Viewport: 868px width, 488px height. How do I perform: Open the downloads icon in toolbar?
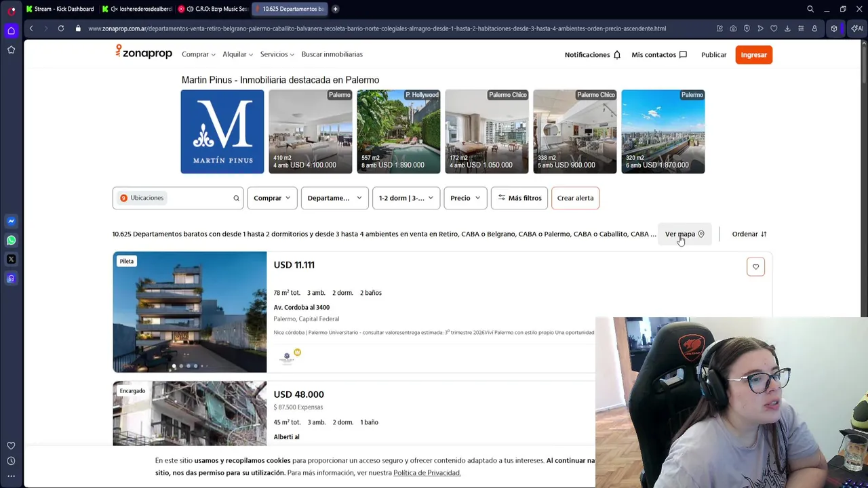787,28
